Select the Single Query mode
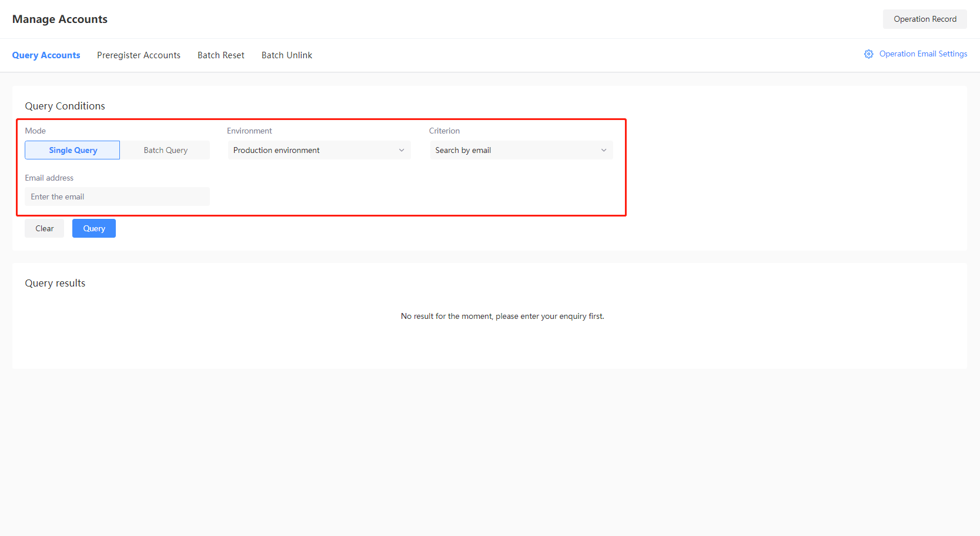Screen dimensions: 980x536 point(72,150)
